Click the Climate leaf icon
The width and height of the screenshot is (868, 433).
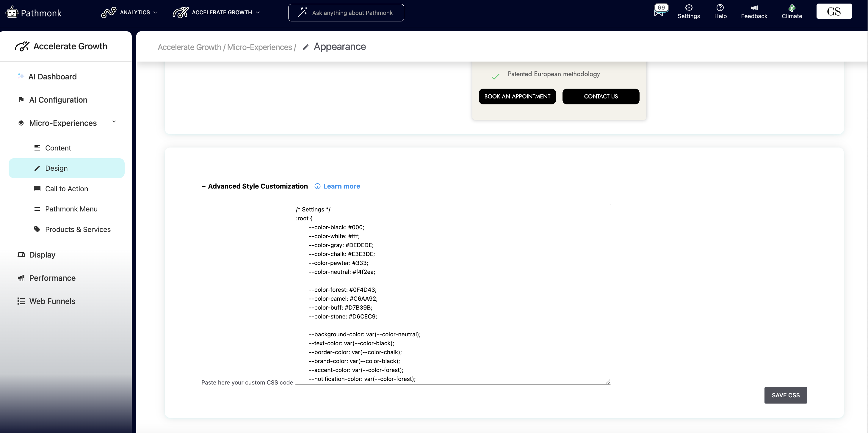coord(792,8)
